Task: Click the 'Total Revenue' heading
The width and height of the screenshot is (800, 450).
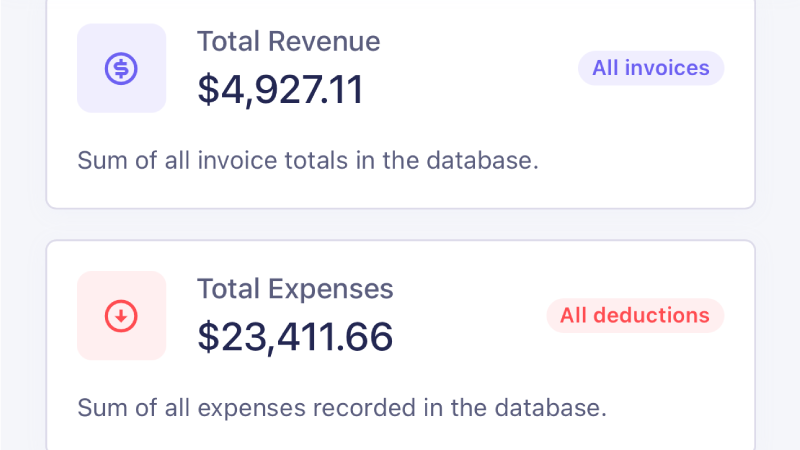Action: tap(288, 42)
